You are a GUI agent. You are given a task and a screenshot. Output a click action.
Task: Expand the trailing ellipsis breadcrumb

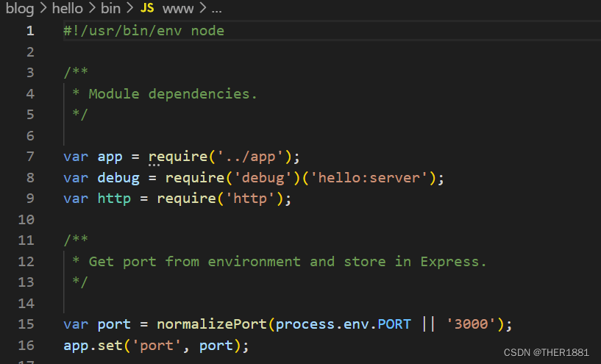point(216,8)
